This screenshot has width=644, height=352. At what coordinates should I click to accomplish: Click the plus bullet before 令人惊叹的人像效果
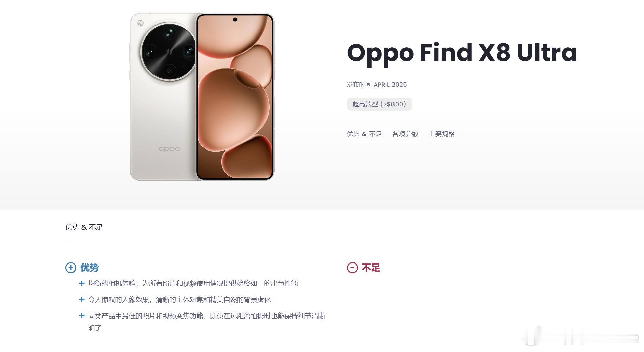click(81, 300)
